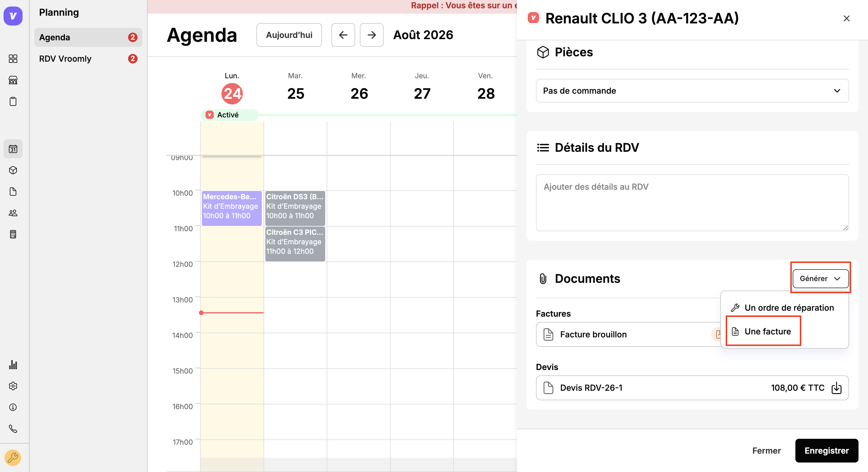Screen dimensions: 868x472
Task: Download the Devis RDV-26-1 document
Action: point(836,388)
